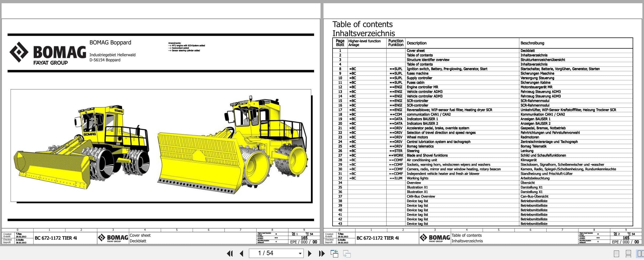The width and height of the screenshot is (644, 260).
Task: Click 'Independent vehicle heater and fresh air blower'
Action: (443, 174)
